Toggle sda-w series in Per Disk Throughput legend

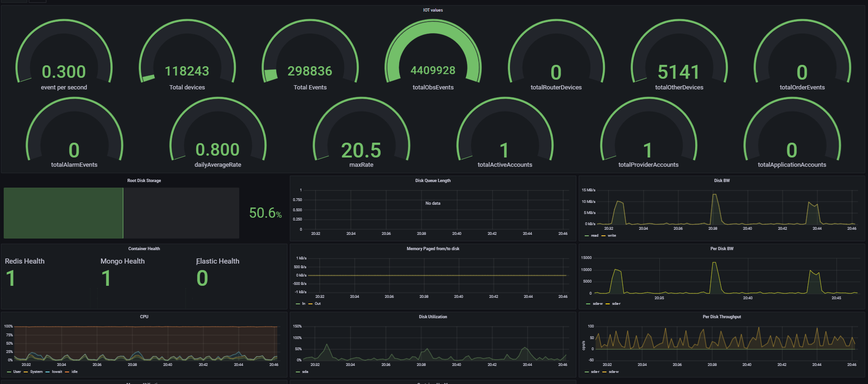click(613, 372)
